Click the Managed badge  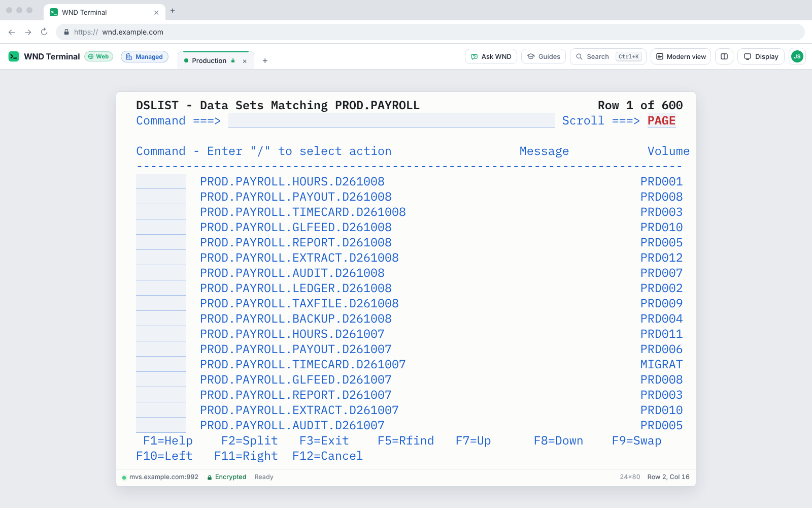pos(145,56)
